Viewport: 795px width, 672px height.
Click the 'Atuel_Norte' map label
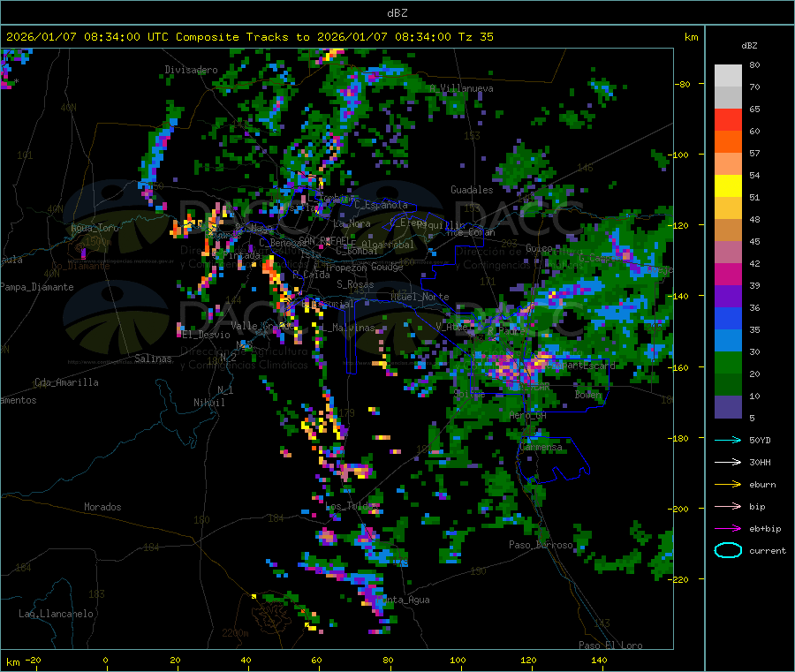(x=420, y=297)
